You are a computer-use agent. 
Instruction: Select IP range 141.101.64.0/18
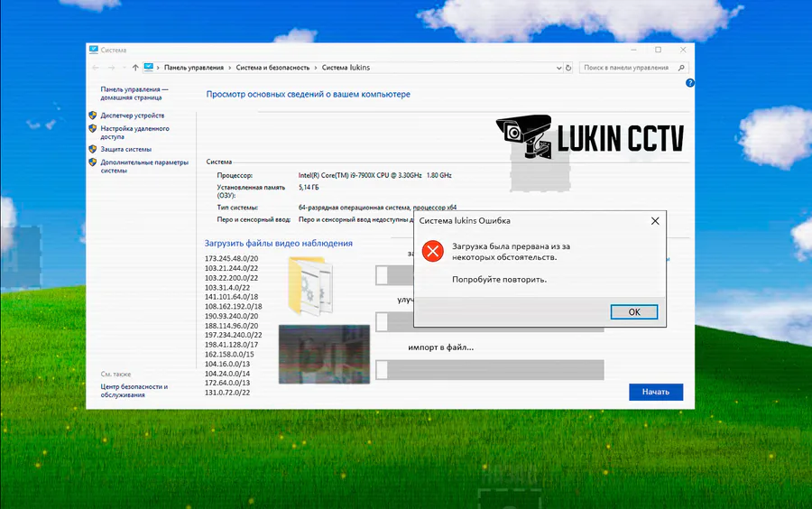[x=231, y=297]
